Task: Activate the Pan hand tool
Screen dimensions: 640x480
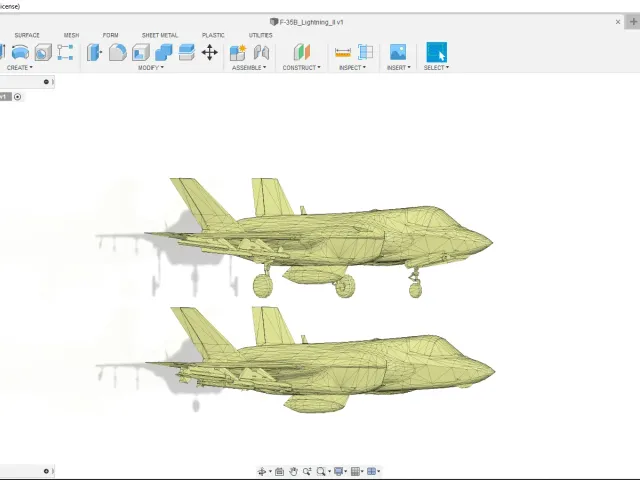Action: point(293,472)
